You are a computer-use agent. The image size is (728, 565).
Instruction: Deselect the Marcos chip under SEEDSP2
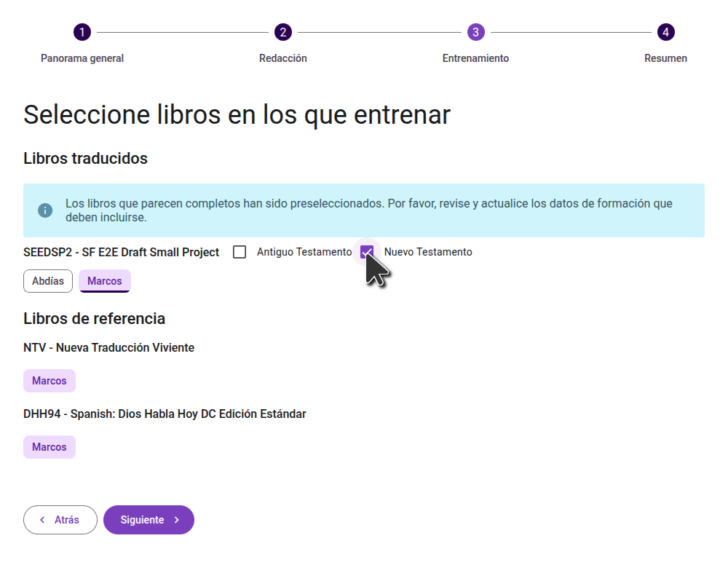click(105, 281)
